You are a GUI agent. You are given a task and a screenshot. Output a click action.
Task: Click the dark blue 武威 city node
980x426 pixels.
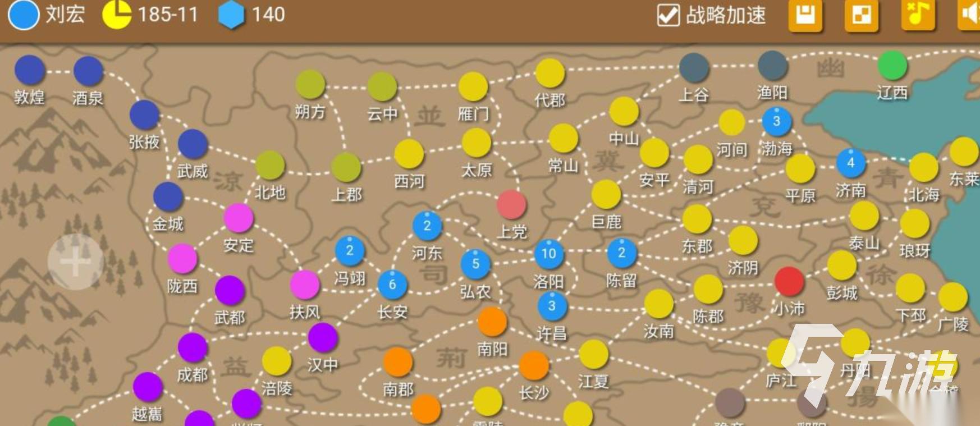point(193,144)
